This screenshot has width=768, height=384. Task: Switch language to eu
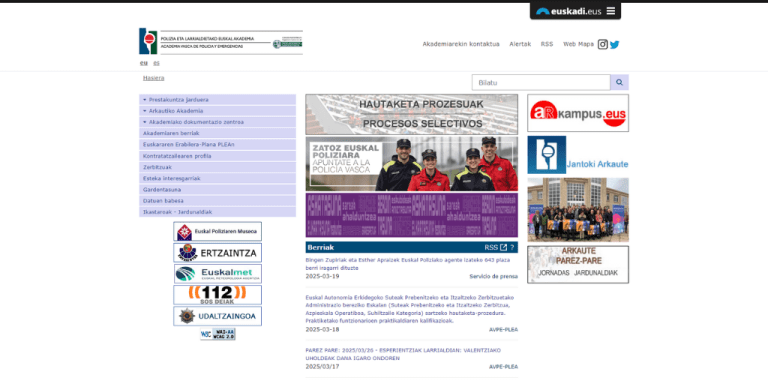click(x=144, y=63)
